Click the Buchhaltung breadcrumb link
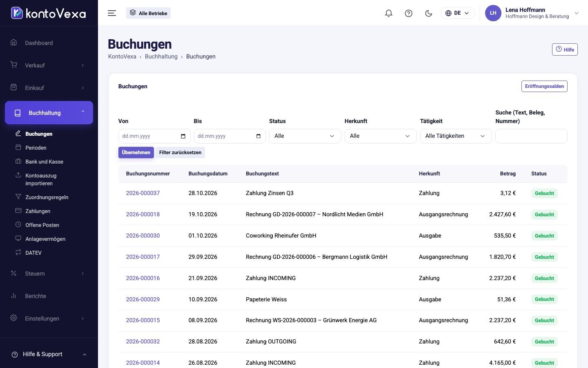588x368 pixels. click(x=161, y=56)
